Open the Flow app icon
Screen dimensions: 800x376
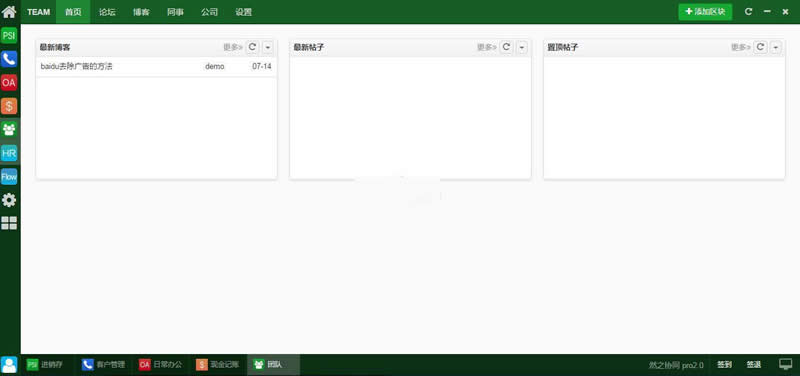click(x=9, y=177)
